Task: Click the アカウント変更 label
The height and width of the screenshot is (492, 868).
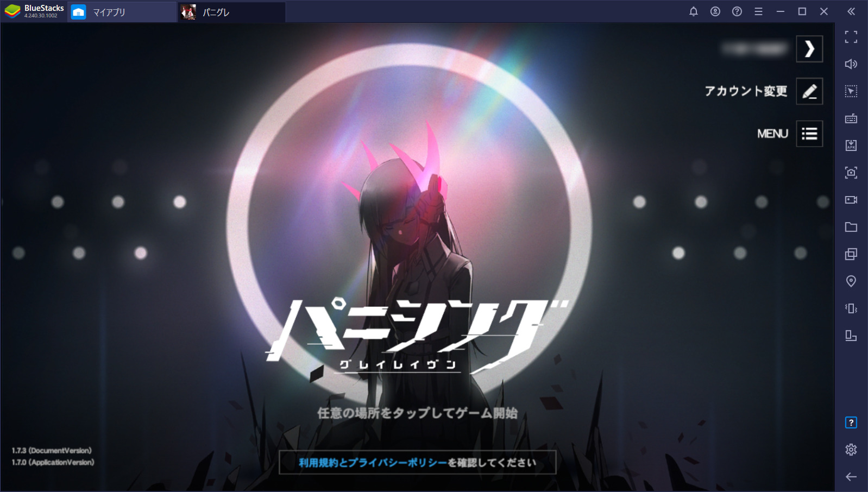Action: (x=746, y=91)
